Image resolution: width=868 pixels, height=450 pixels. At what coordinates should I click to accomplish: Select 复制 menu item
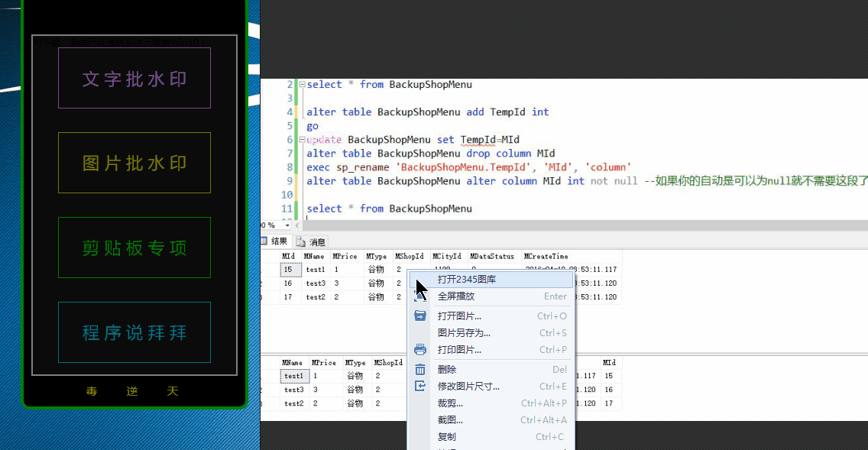pos(491,437)
